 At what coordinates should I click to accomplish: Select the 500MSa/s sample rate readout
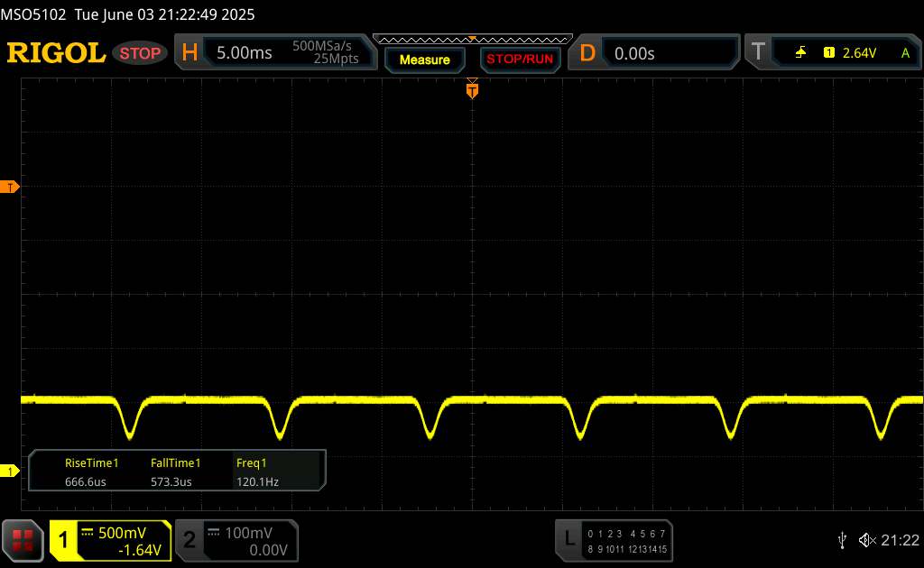click(322, 46)
